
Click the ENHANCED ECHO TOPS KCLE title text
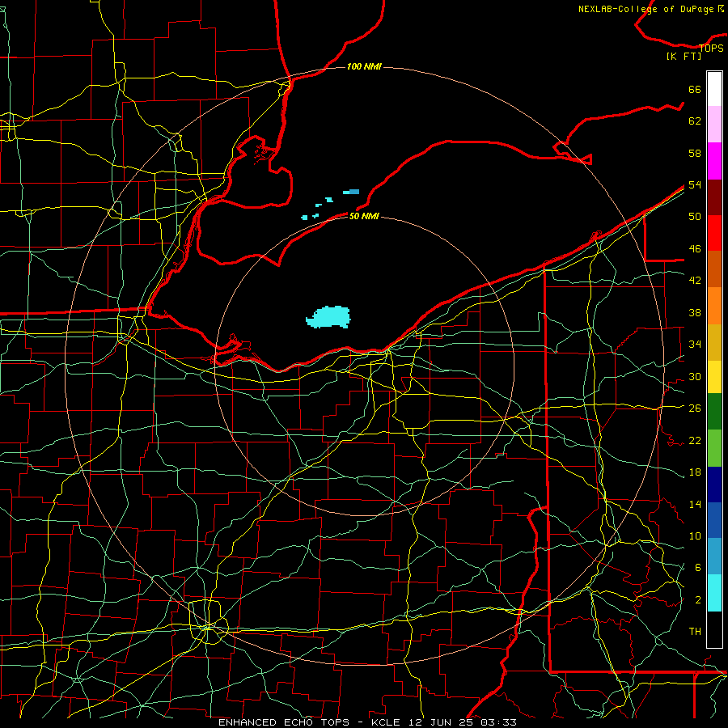367,722
